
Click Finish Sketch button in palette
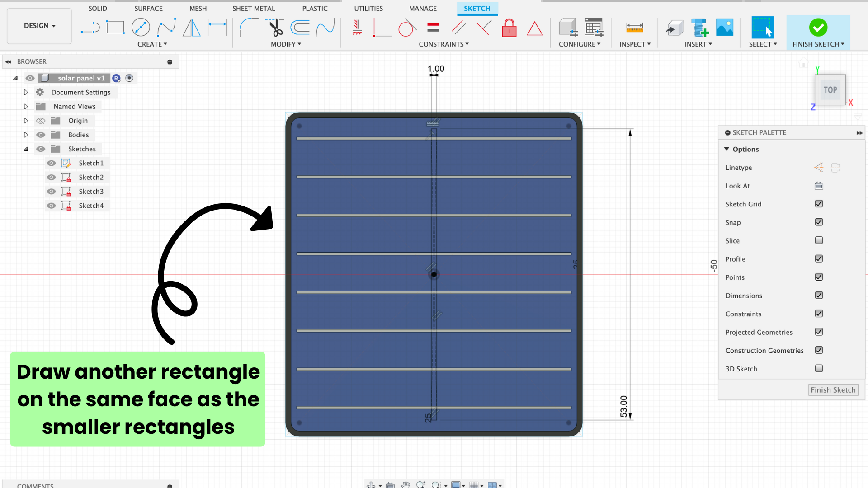833,390
